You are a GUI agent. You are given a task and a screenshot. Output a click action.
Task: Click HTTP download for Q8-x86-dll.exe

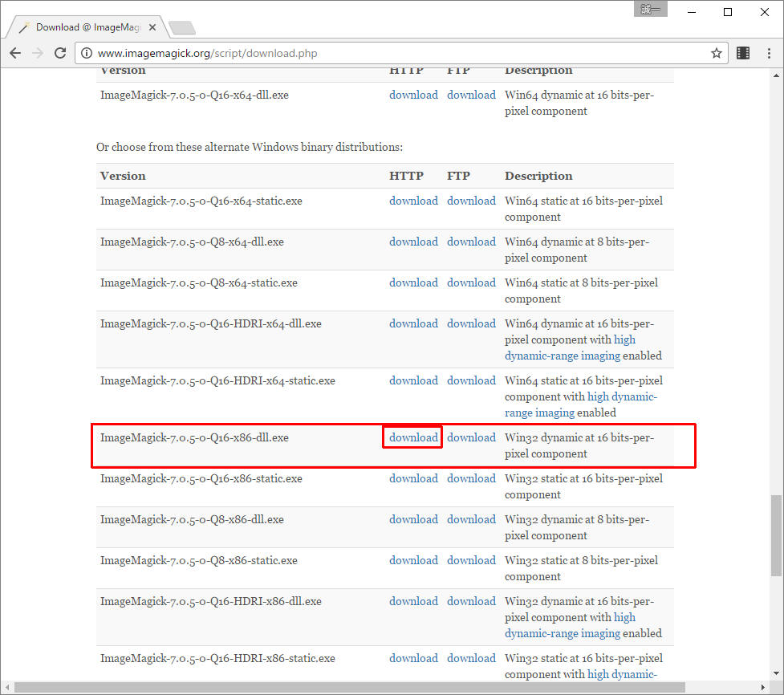coord(413,520)
